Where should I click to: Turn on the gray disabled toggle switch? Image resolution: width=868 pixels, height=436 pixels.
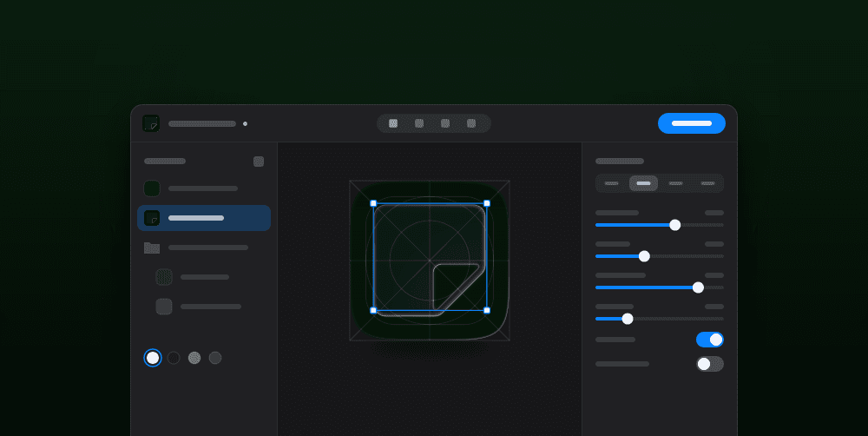click(x=710, y=364)
